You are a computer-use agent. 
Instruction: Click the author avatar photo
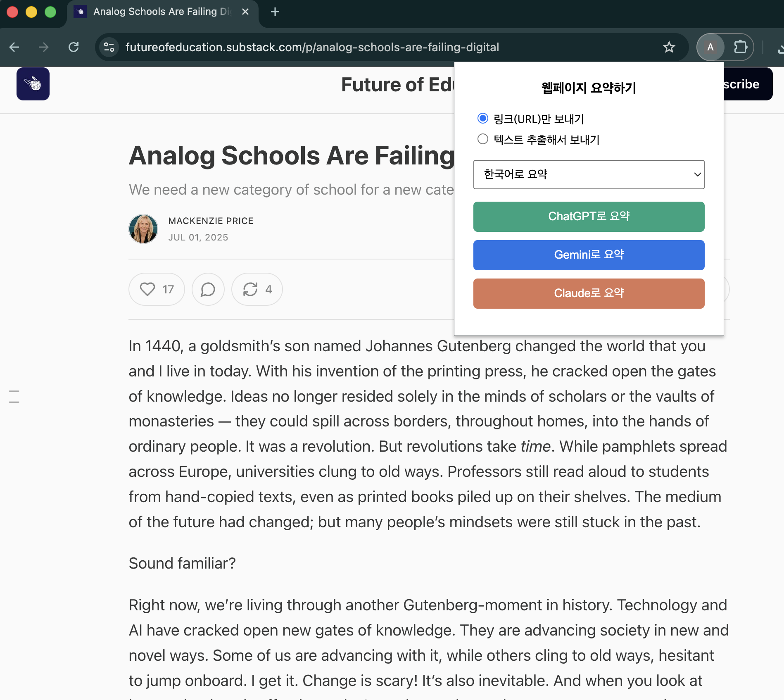click(143, 229)
